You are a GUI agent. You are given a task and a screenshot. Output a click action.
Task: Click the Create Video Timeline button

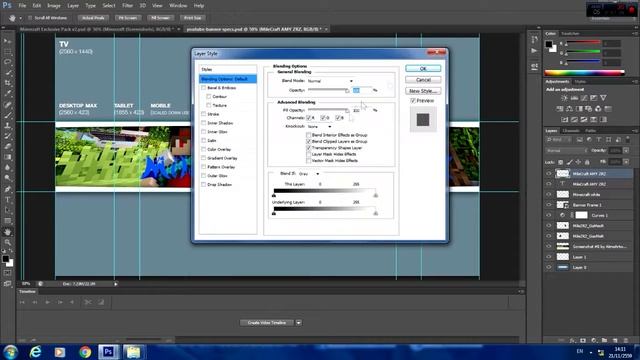(267, 323)
